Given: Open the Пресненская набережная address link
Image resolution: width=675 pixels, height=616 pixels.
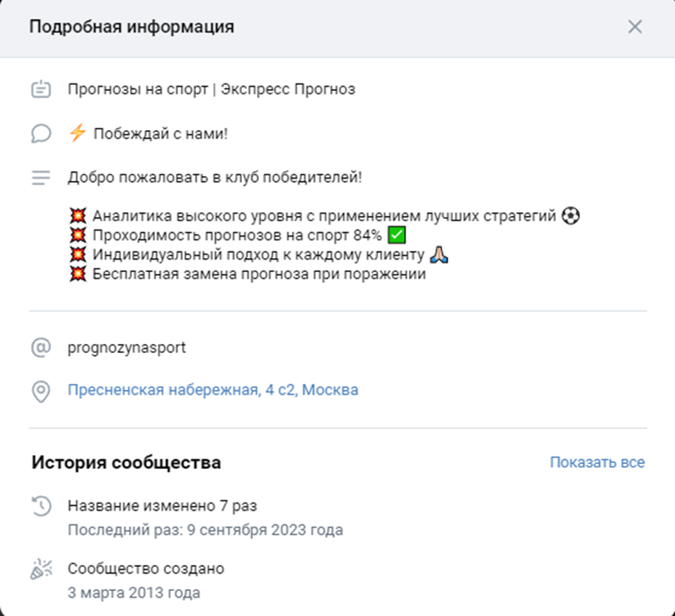Looking at the screenshot, I should pyautogui.click(x=213, y=389).
